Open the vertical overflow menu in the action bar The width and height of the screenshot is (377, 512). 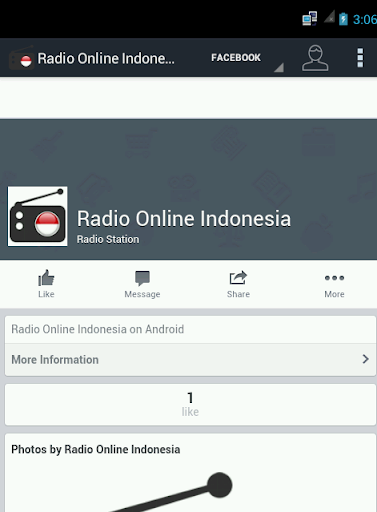pos(360,58)
